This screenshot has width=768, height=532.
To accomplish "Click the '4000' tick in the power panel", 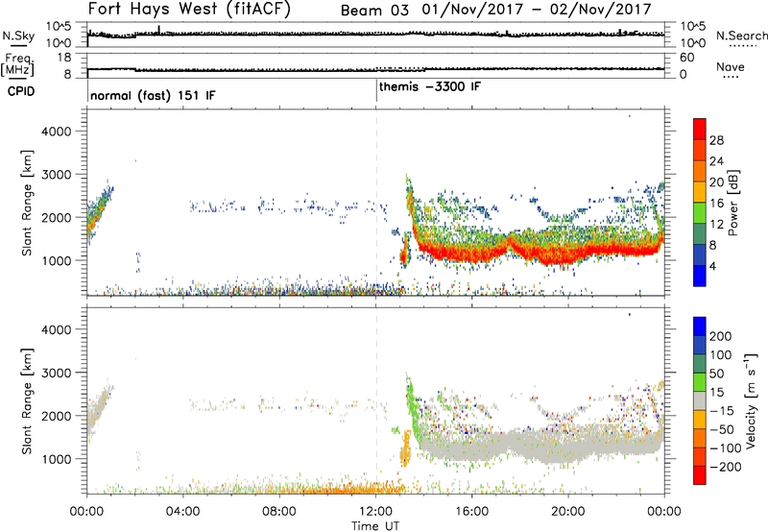I will pyautogui.click(x=57, y=132).
